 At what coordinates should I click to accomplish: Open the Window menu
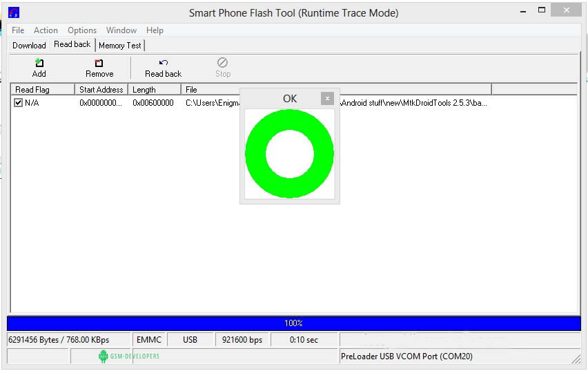[x=121, y=30]
